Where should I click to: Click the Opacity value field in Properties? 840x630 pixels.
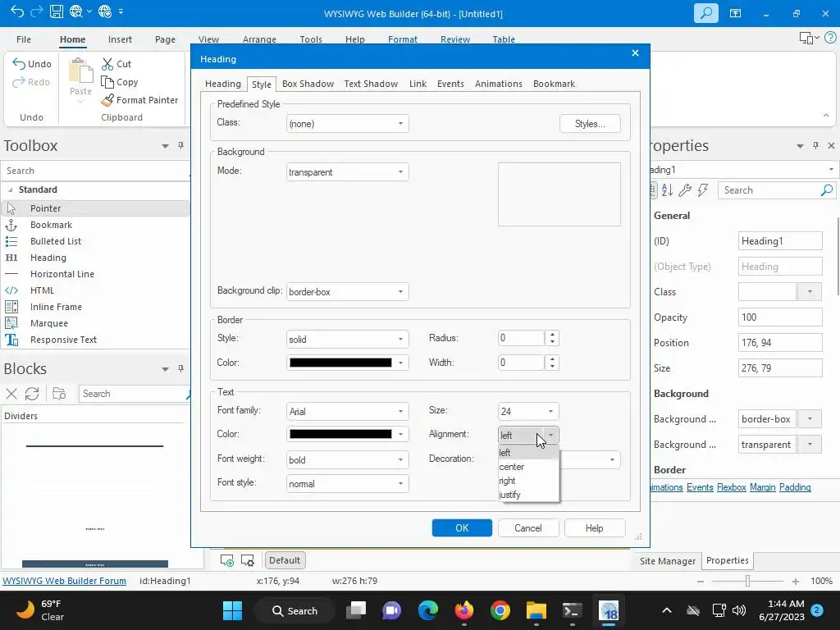tap(780, 317)
